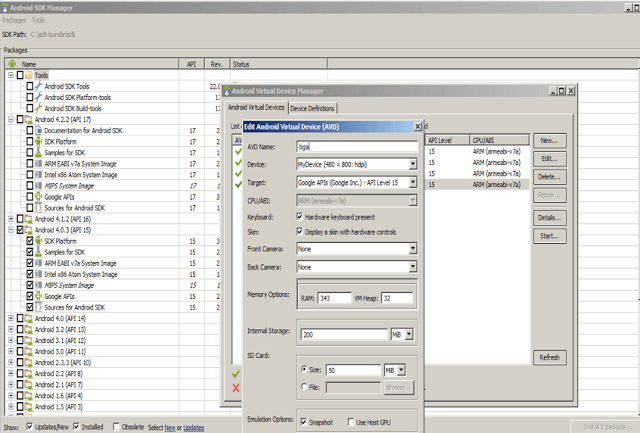Select the SD Card Size radio button

pyautogui.click(x=304, y=369)
